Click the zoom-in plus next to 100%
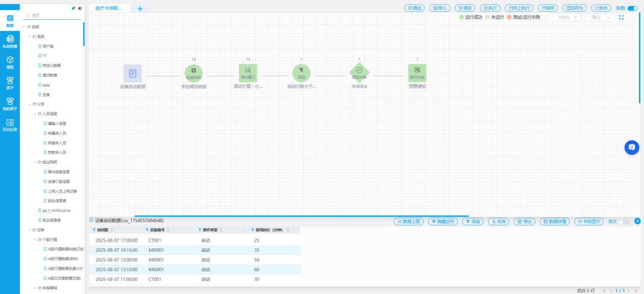644x294 pixels. point(575,17)
